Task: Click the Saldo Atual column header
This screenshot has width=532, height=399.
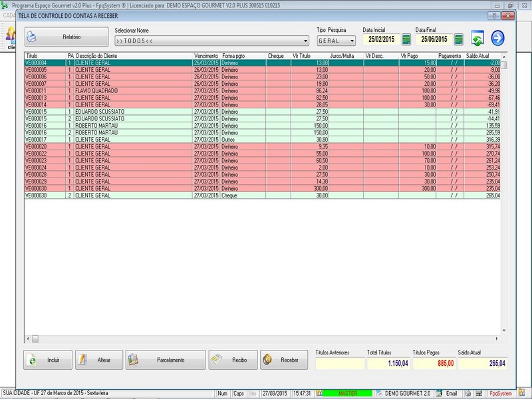Action: (483, 56)
